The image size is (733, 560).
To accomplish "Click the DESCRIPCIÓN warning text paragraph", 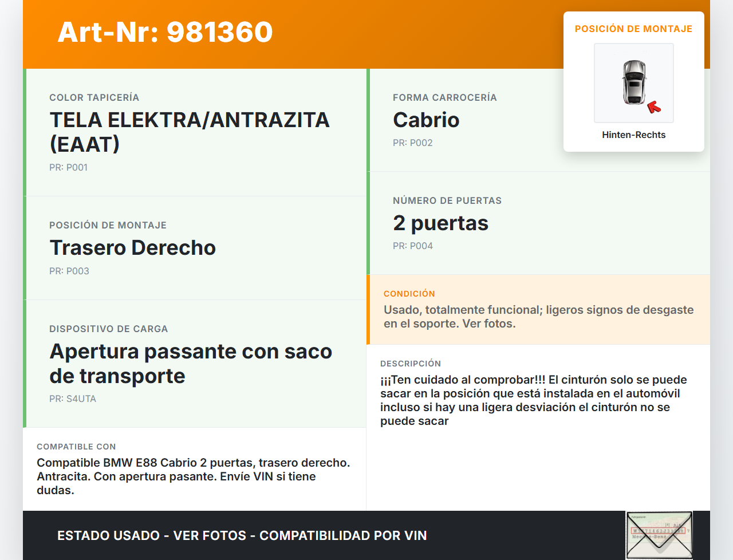I will point(533,400).
